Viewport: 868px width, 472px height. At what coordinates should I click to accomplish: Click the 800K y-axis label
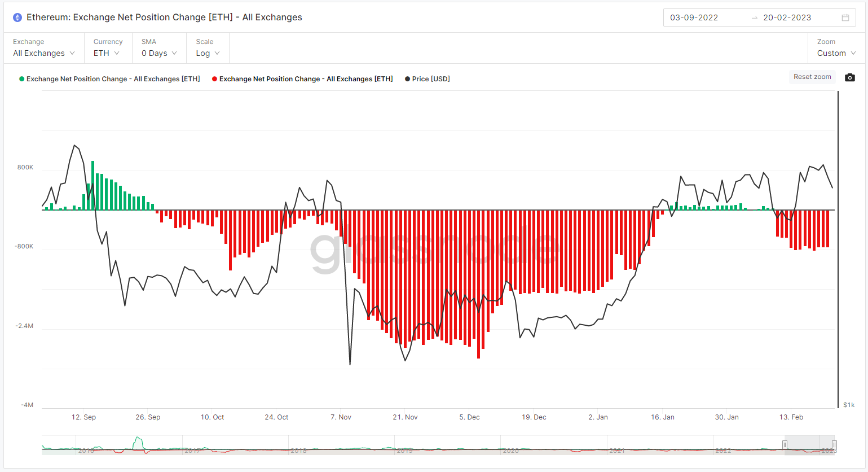click(25, 168)
